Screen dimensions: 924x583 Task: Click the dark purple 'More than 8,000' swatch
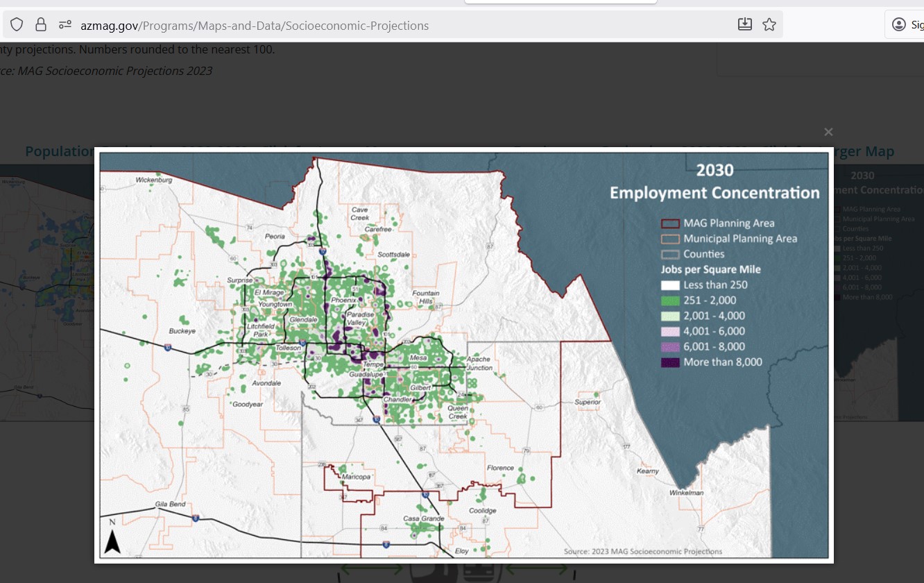669,362
